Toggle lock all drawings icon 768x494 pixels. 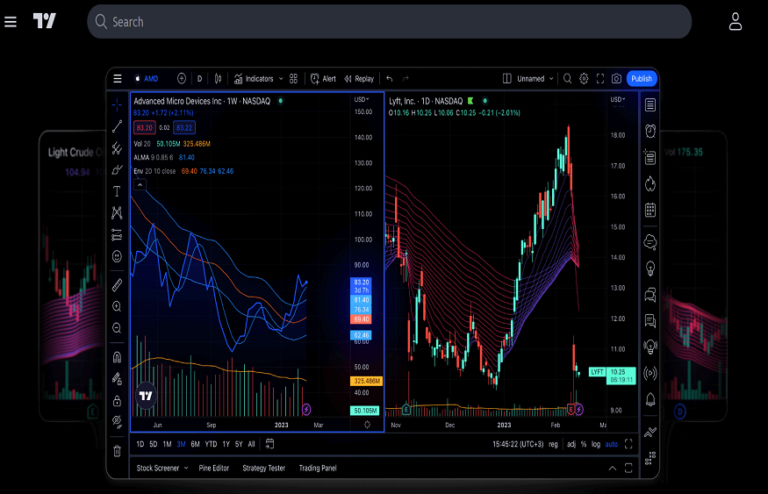coord(117,401)
